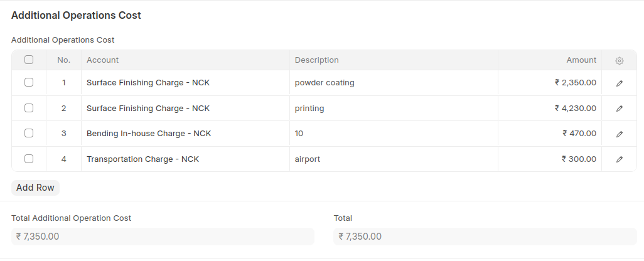
Task: Edit row 2 printing pencil icon
Action: (x=620, y=109)
